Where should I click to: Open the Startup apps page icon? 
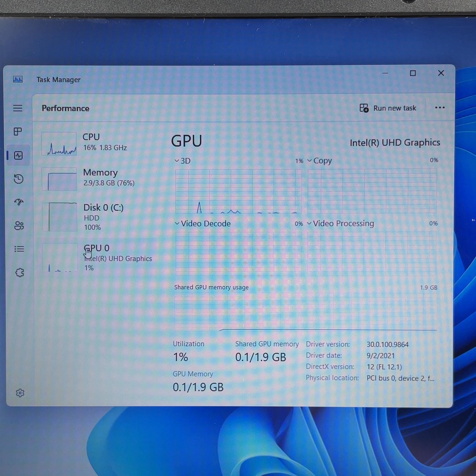tap(19, 202)
